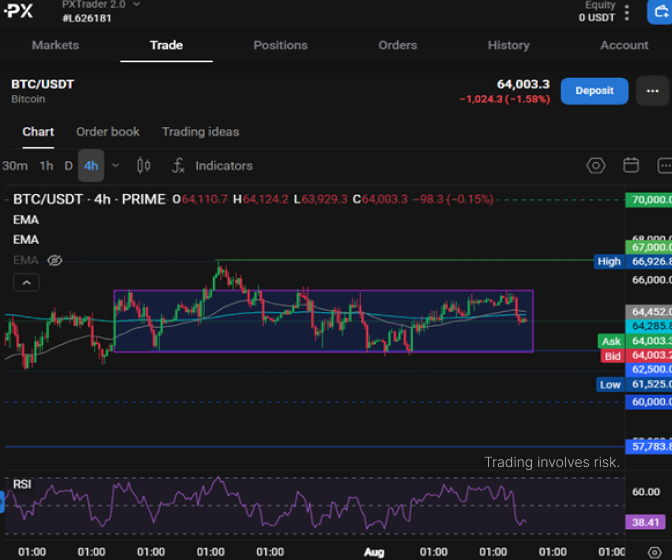Toggle visibility of the hidden EMA

55,260
